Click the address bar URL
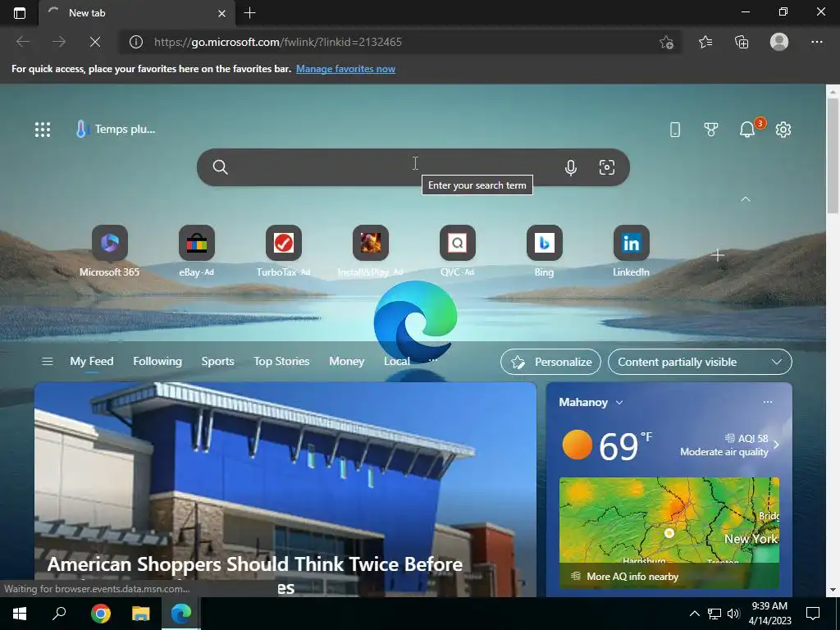Screen dimensions: 840x630 (x=278, y=42)
